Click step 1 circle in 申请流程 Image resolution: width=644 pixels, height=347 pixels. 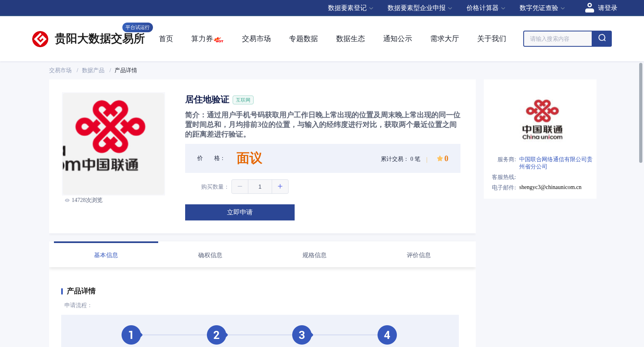(x=131, y=335)
